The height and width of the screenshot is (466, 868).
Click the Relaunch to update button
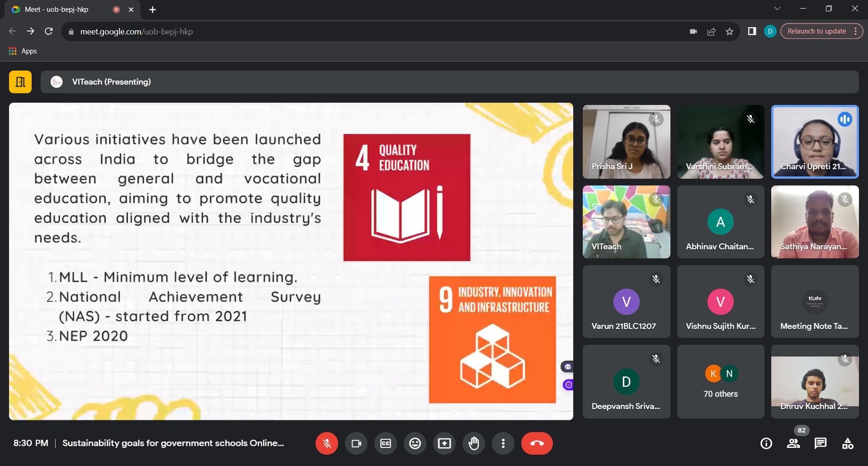pos(816,31)
